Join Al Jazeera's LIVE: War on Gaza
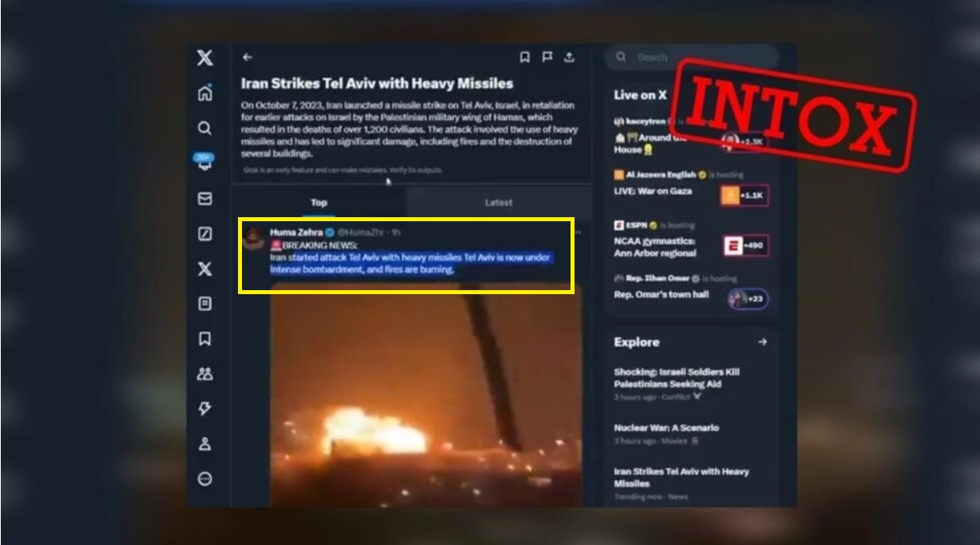This screenshot has width=980, height=545. point(653,191)
